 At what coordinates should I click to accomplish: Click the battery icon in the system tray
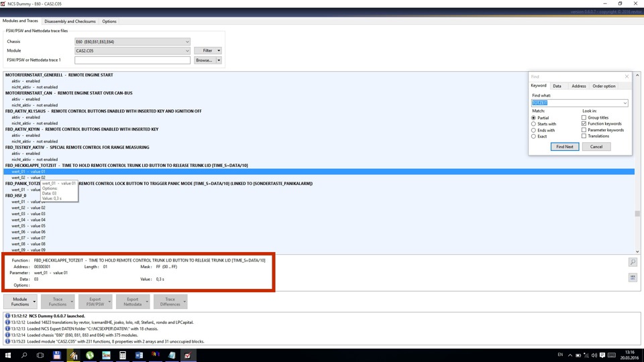click(578, 355)
